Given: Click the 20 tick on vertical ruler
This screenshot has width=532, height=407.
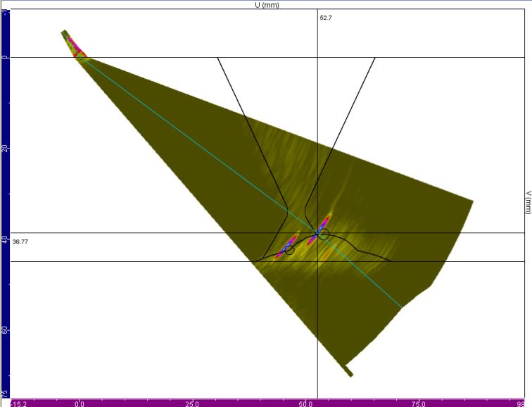Looking at the screenshot, I should [5, 148].
